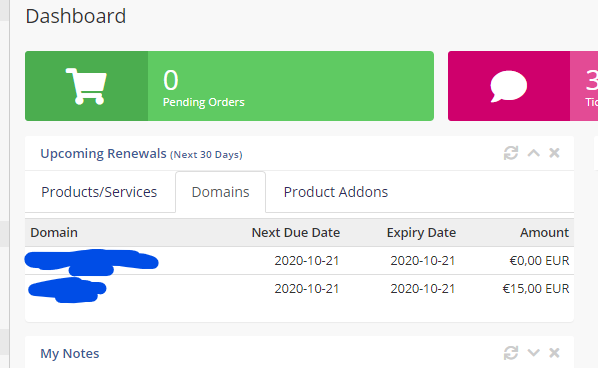
Task: Close the My Notes widget
Action: (554, 353)
